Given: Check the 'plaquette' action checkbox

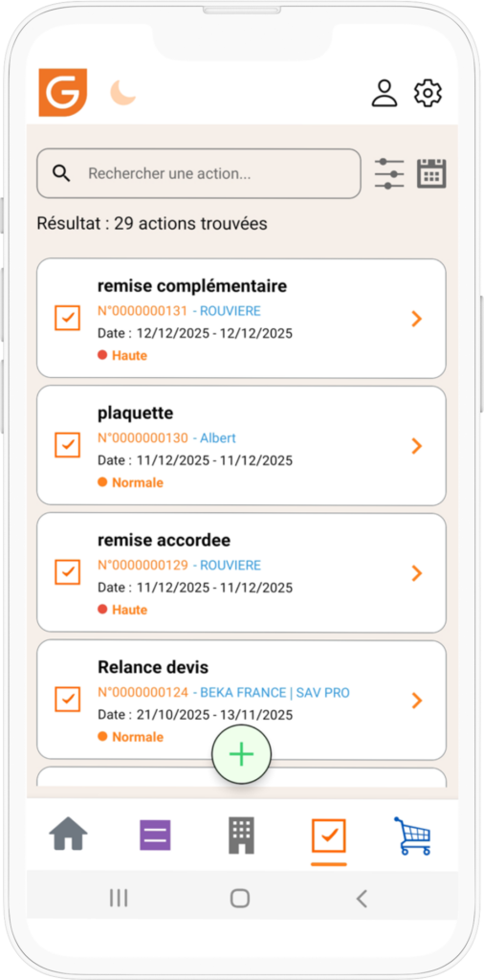Looking at the screenshot, I should click(x=68, y=445).
